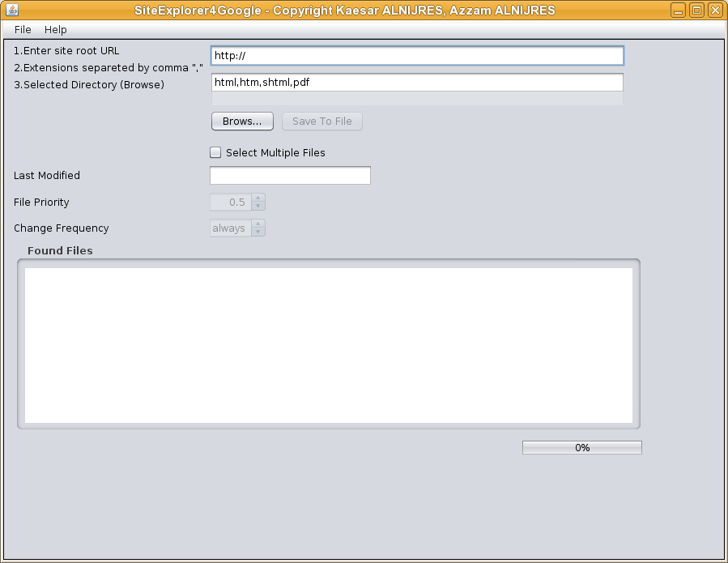Select previous Change Frequency with down arrow

pyautogui.click(x=258, y=232)
